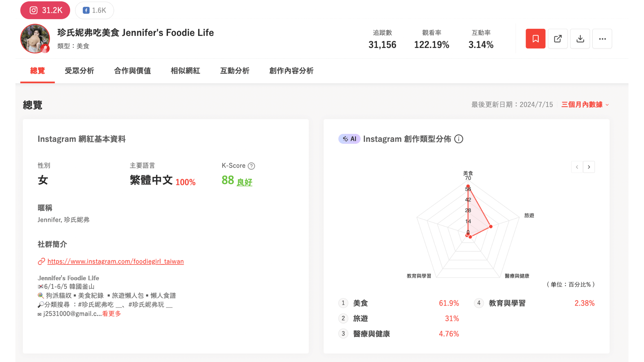
Task: Click the radar chart right arrow
Action: click(x=589, y=167)
